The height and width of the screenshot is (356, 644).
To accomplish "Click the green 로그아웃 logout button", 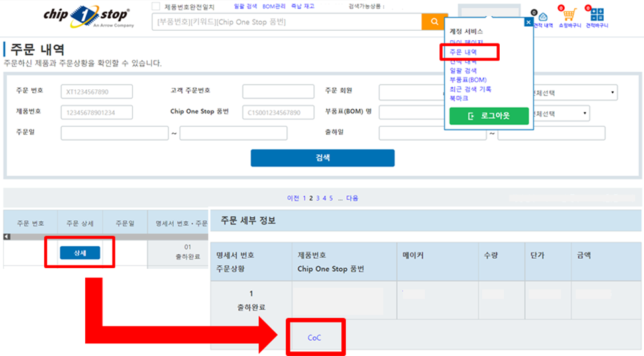I will 488,116.
